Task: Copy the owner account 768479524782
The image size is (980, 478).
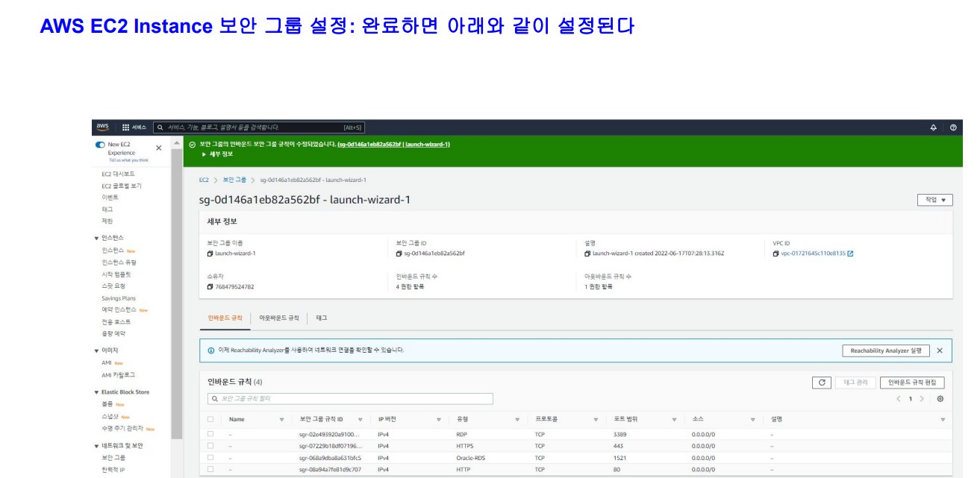Action: pos(210,286)
